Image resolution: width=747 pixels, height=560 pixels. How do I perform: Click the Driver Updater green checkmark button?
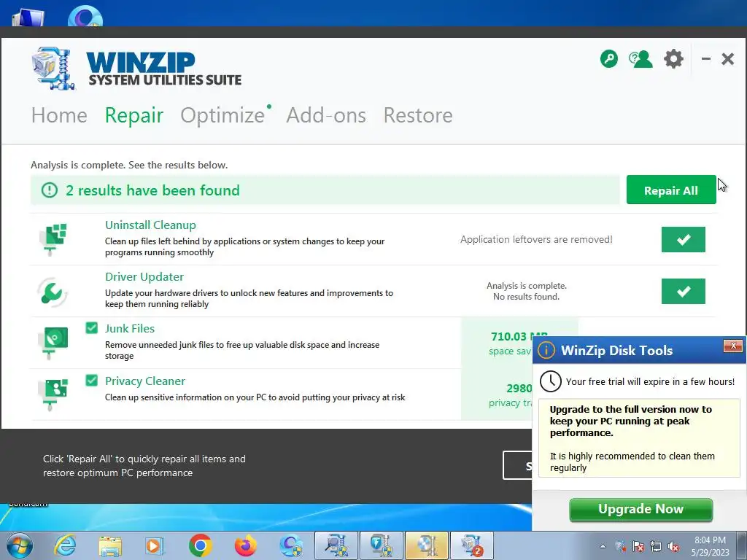[683, 292]
